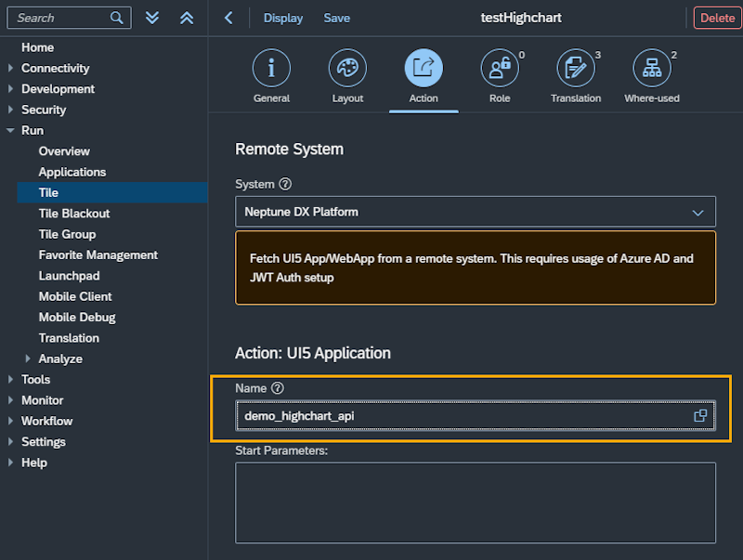The image size is (743, 560).
Task: Open the System dropdown list
Action: (697, 213)
